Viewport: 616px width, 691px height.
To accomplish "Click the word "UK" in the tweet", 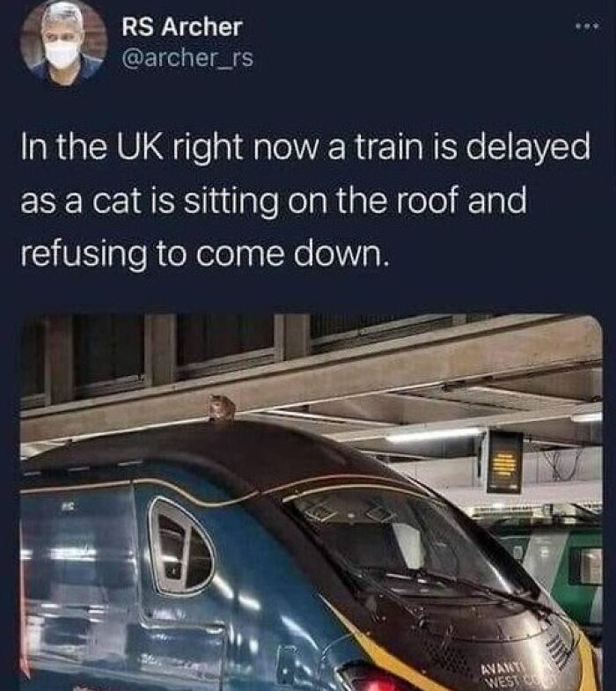I will tap(136, 148).
